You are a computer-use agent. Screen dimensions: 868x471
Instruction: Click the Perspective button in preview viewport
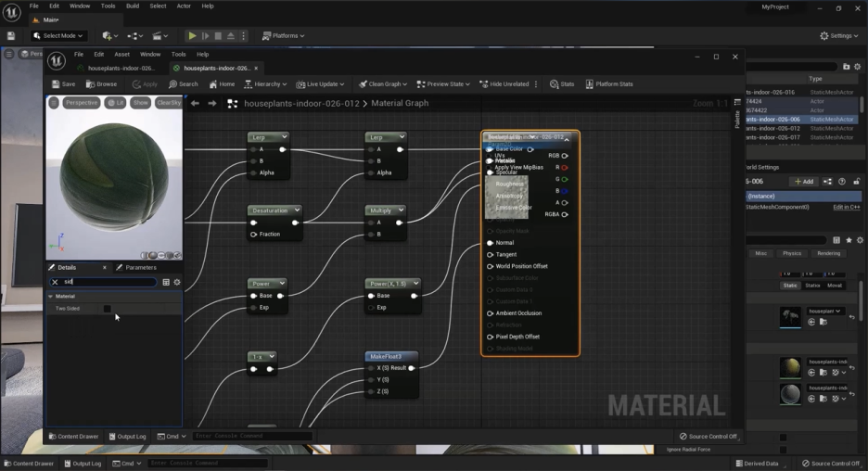point(81,103)
